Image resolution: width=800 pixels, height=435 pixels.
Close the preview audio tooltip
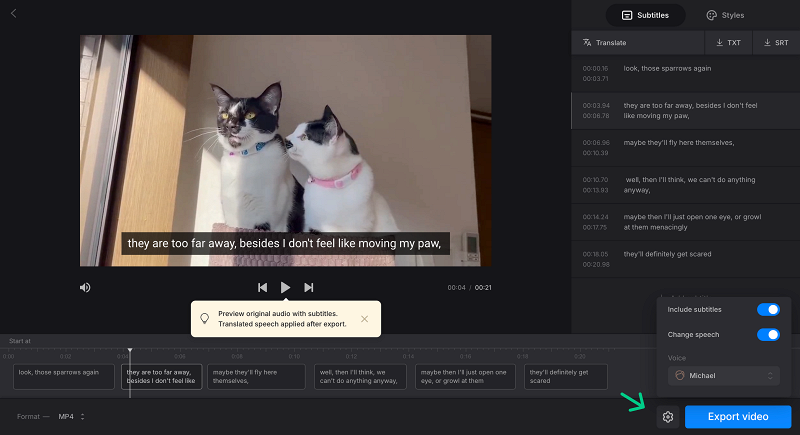click(364, 319)
